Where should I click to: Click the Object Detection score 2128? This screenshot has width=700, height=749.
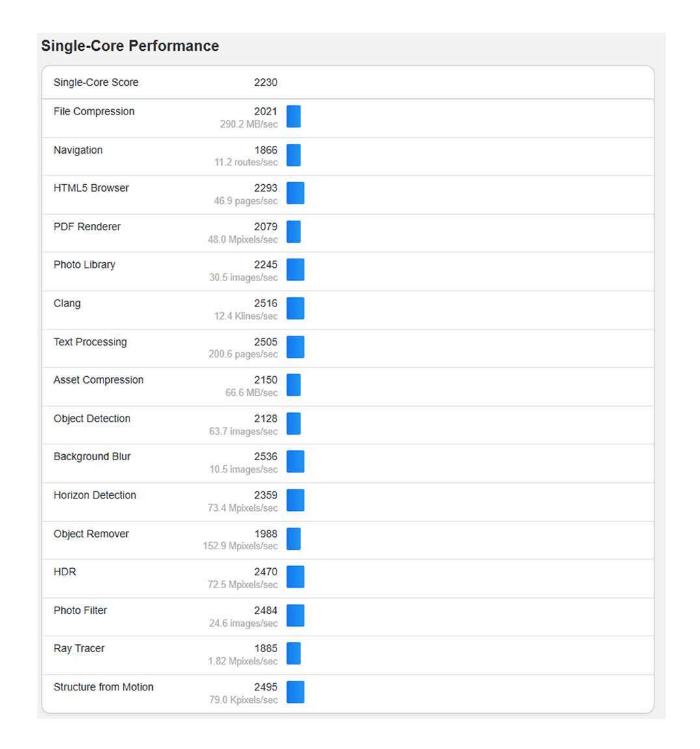tap(265, 418)
